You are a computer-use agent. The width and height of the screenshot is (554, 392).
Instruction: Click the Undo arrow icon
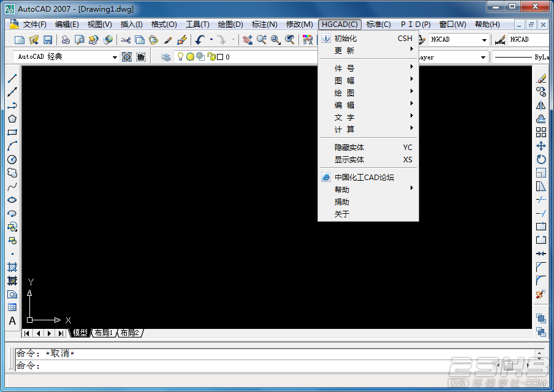point(200,40)
